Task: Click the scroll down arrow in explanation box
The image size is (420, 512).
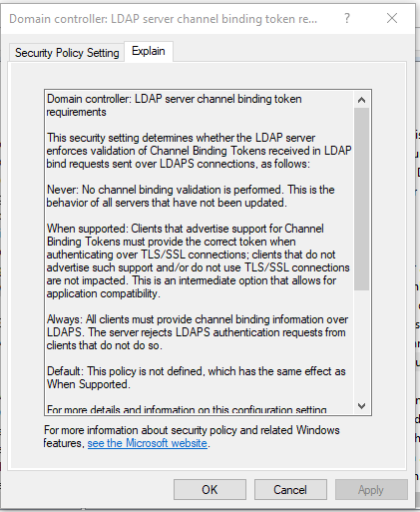Action: click(361, 406)
